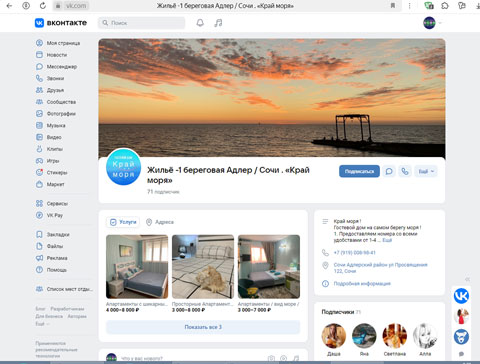
Task: Click the VK Pay sidebar icon
Action: coord(39,215)
